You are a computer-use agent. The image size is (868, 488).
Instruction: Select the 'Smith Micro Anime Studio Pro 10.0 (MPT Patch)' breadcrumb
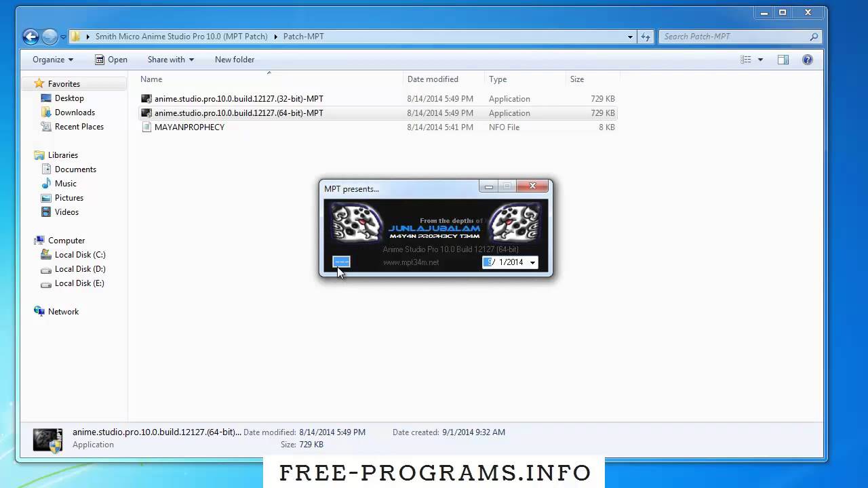tap(181, 37)
